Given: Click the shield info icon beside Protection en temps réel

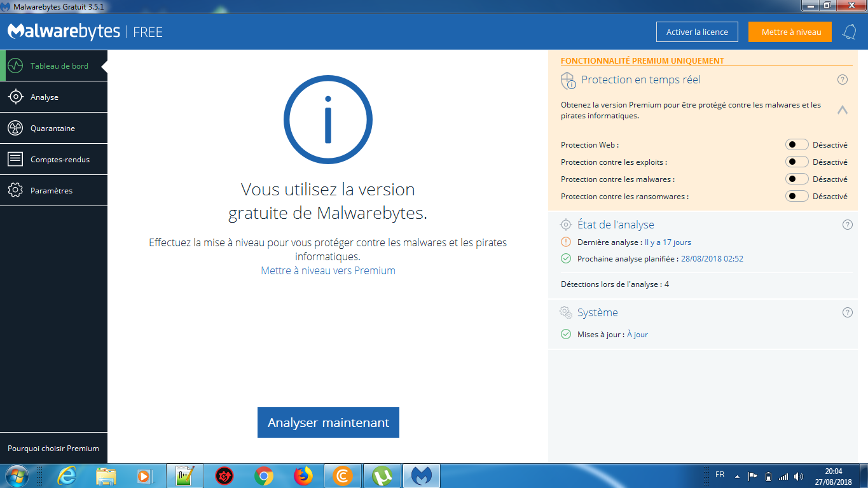Looking at the screenshot, I should (x=568, y=81).
